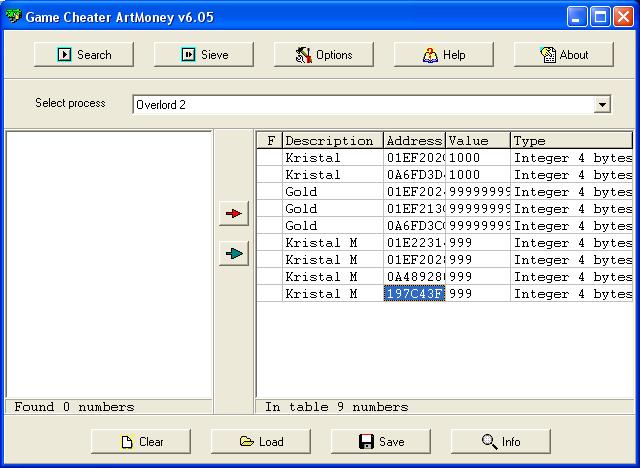The width and height of the screenshot is (640, 468).
Task: Click the Search button
Action: point(84,54)
